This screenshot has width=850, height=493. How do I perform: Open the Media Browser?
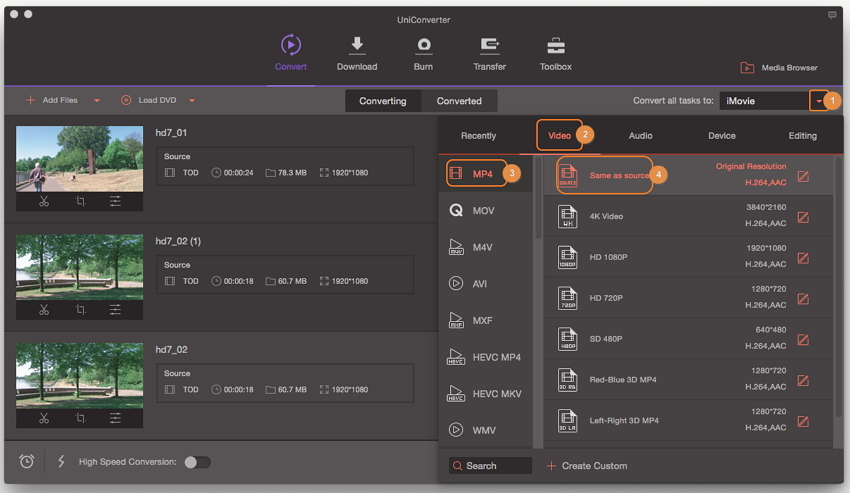778,68
